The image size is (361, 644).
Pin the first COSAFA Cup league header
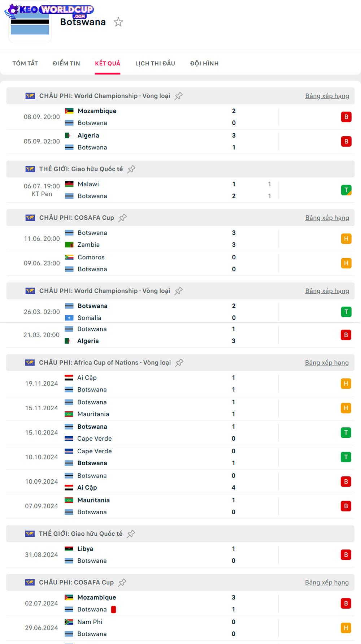[x=123, y=218]
